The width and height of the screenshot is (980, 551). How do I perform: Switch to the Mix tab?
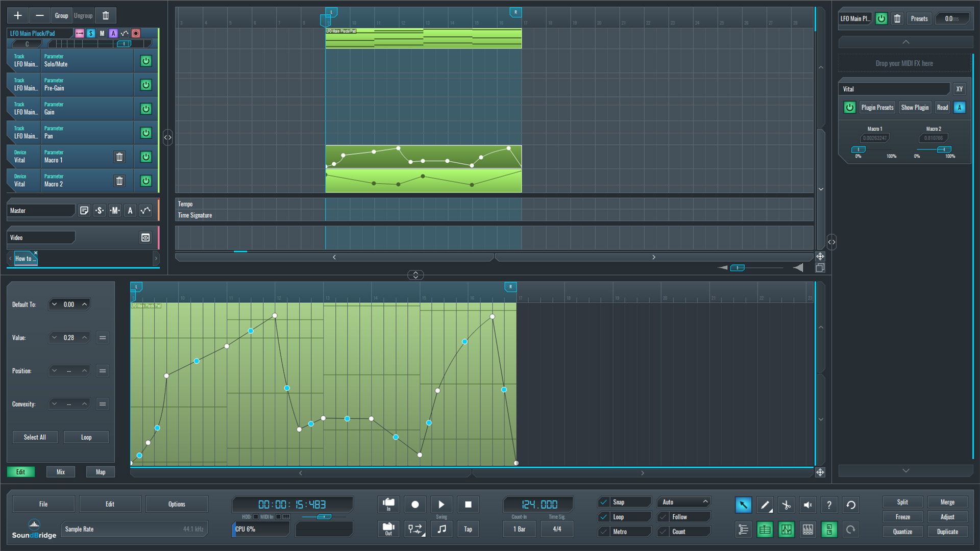pos(61,472)
